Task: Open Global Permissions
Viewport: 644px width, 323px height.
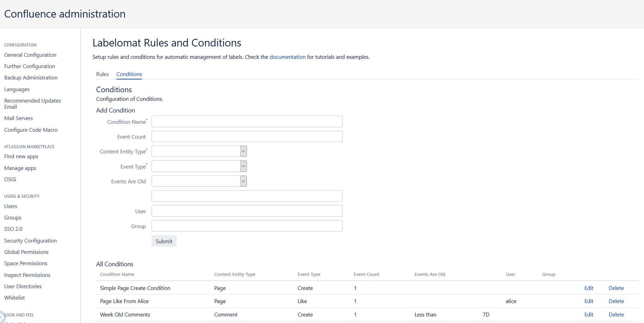Action: 26,252
